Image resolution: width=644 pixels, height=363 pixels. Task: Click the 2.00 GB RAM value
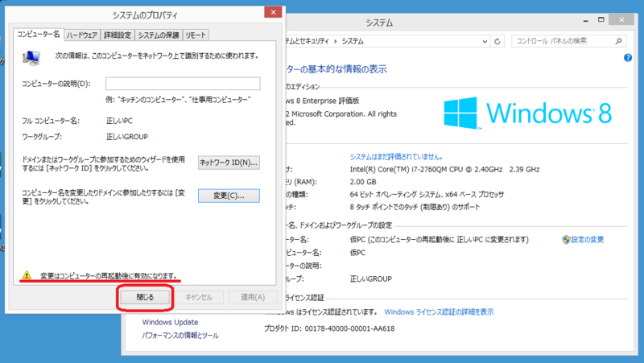pos(363,182)
